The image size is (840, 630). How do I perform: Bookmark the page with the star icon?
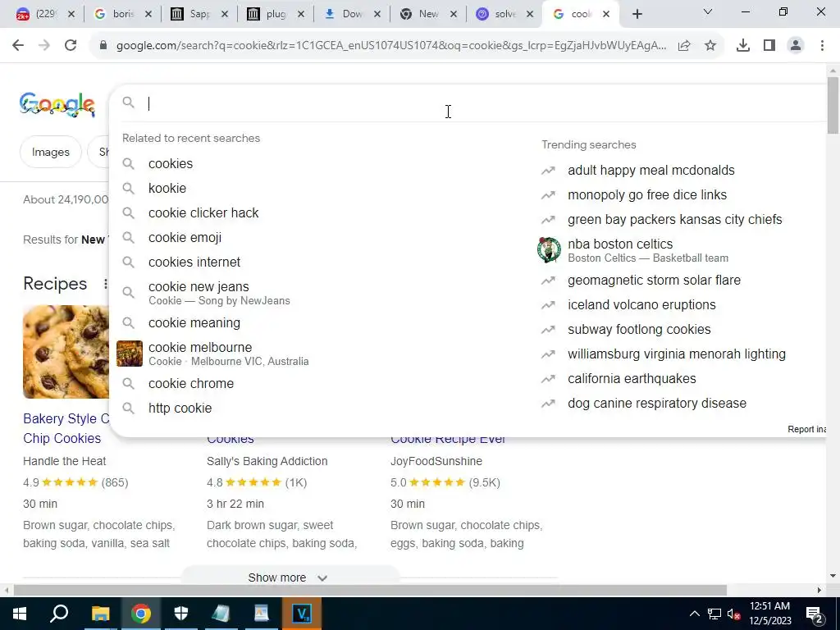710,46
